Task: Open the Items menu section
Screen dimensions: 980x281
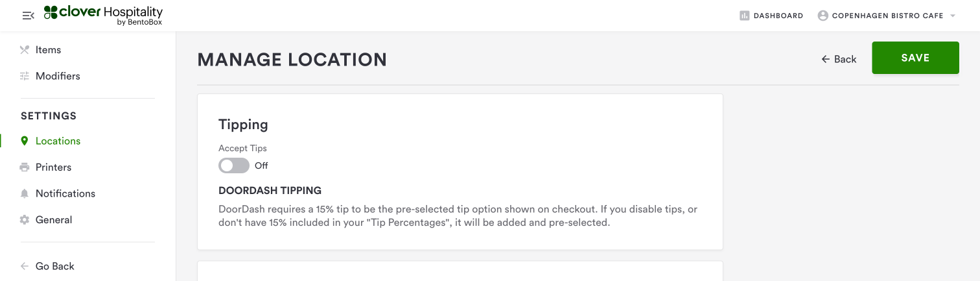Action: pos(48,50)
